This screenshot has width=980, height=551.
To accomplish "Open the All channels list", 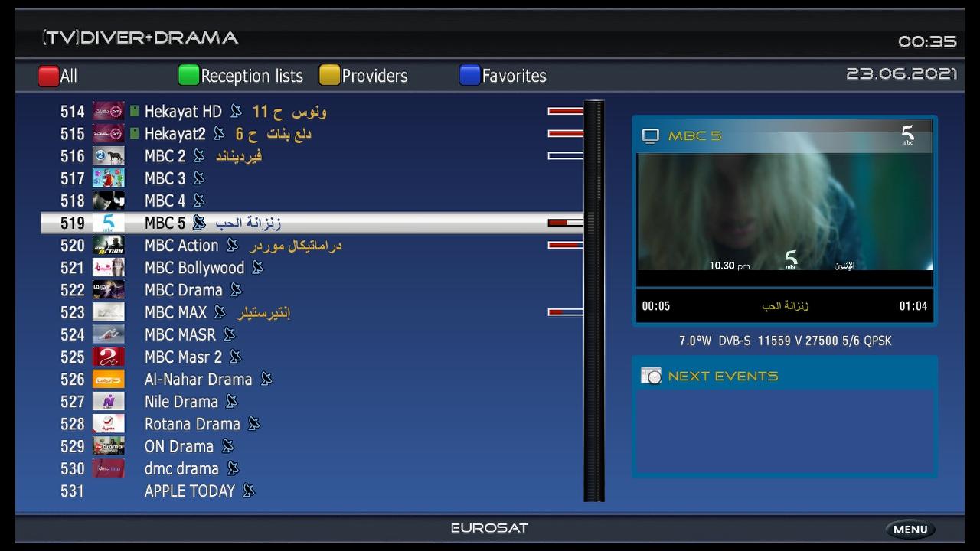I will [x=69, y=76].
